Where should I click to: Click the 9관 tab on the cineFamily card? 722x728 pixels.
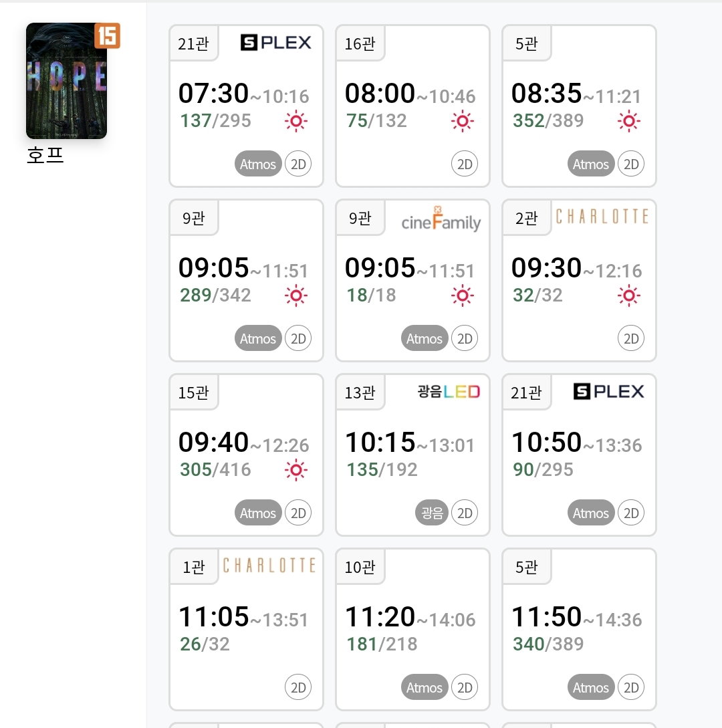[x=360, y=218]
